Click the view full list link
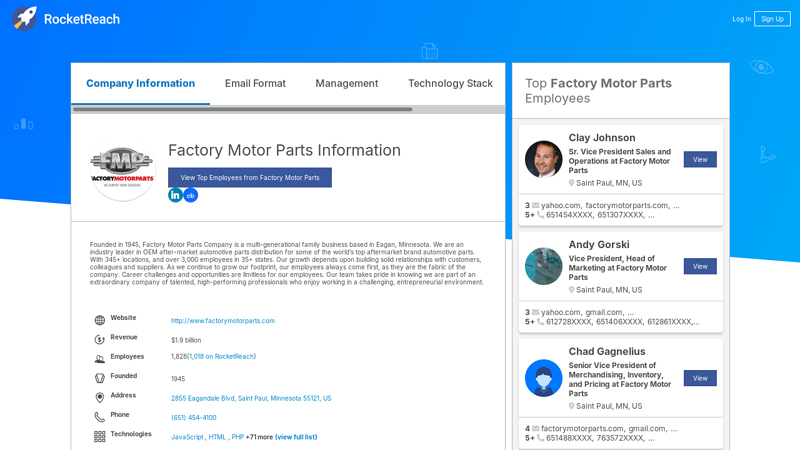This screenshot has width=800, height=450. click(x=296, y=437)
